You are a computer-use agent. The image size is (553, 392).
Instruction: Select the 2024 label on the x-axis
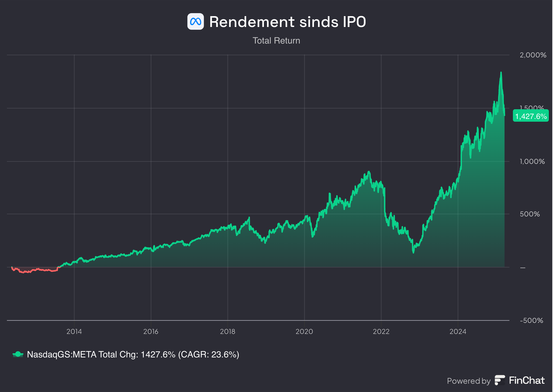pos(458,331)
